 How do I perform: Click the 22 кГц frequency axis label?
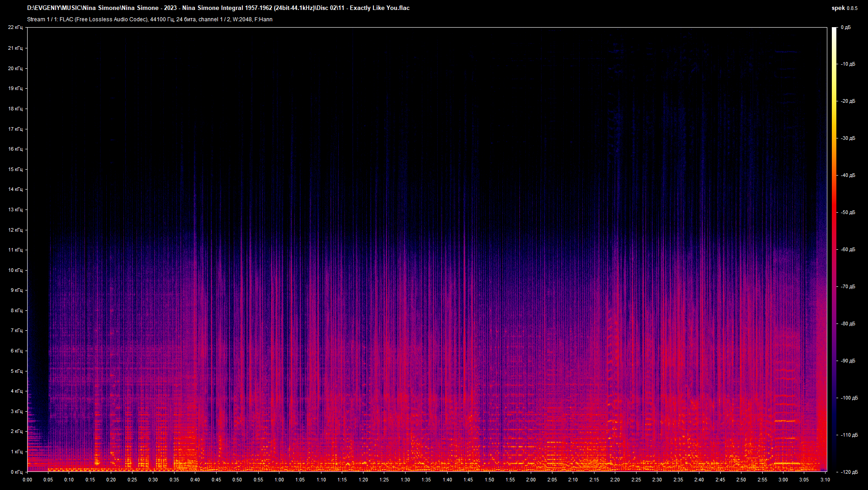[x=16, y=27]
